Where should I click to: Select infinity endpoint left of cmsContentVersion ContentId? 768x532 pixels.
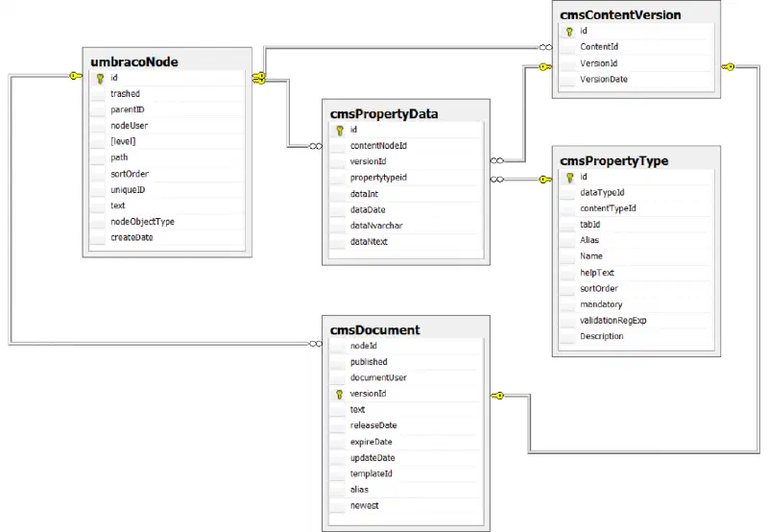point(545,47)
